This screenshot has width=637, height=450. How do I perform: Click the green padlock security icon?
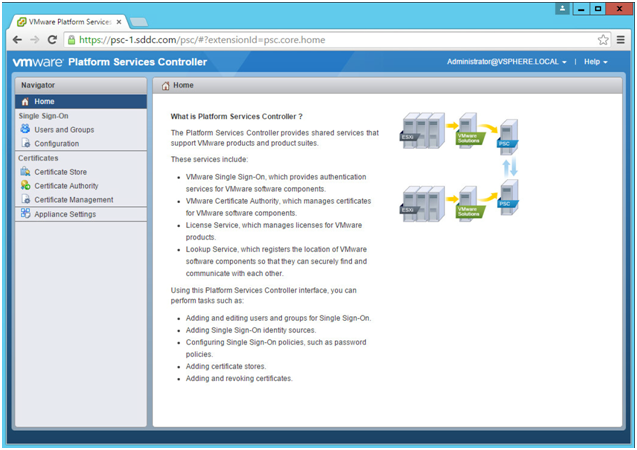coord(72,40)
